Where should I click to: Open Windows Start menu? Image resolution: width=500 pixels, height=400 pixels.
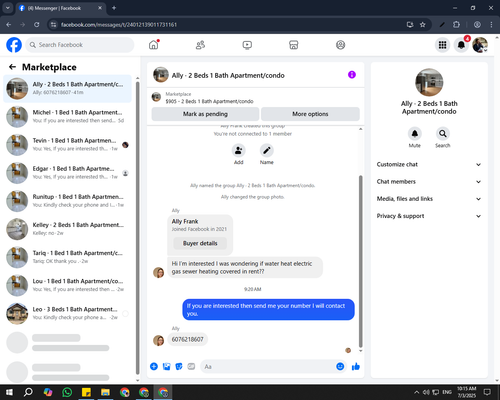pos(9,392)
